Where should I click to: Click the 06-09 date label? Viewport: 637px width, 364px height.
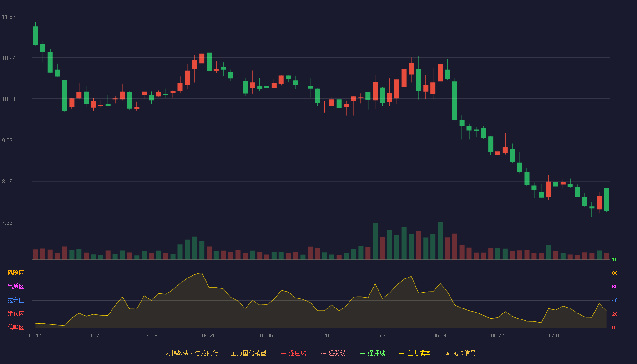click(x=440, y=335)
